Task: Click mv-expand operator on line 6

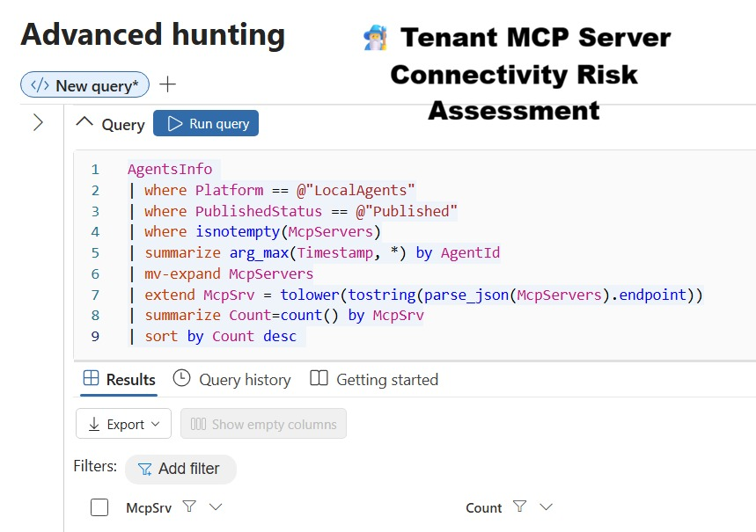Action: (x=182, y=273)
